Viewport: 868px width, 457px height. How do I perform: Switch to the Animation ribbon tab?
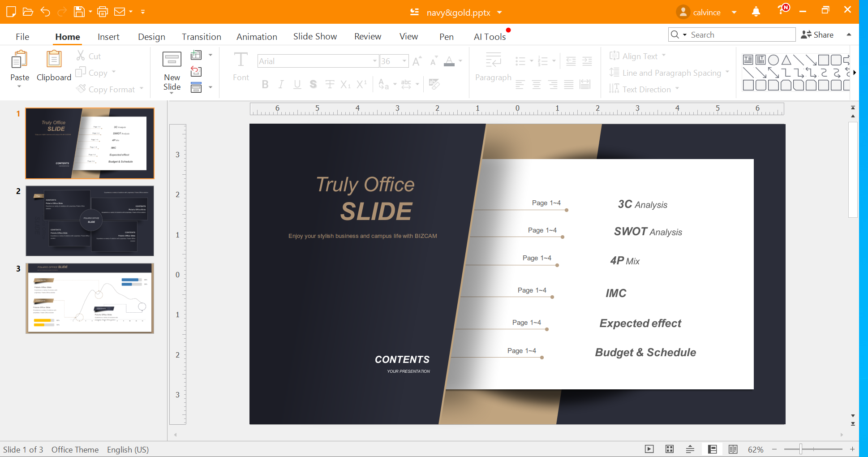(257, 36)
